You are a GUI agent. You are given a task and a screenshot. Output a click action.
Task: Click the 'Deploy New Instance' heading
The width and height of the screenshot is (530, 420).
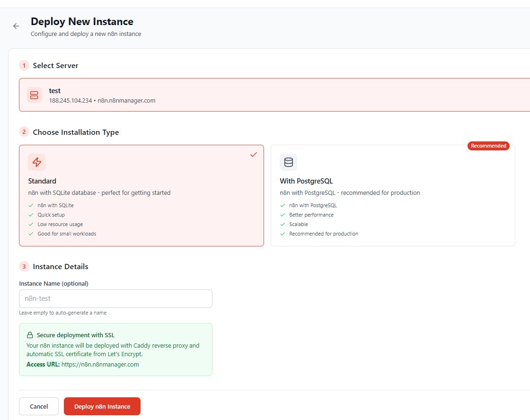tap(82, 22)
